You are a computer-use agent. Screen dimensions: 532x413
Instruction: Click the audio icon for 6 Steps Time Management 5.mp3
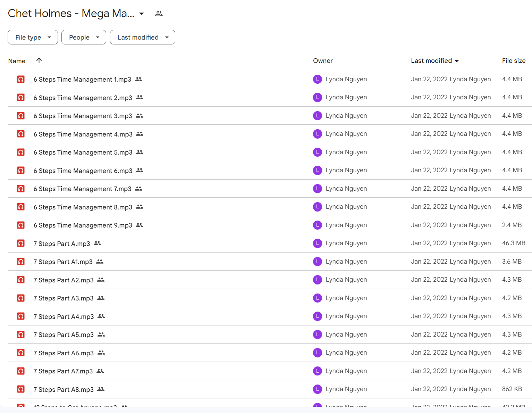click(x=21, y=152)
